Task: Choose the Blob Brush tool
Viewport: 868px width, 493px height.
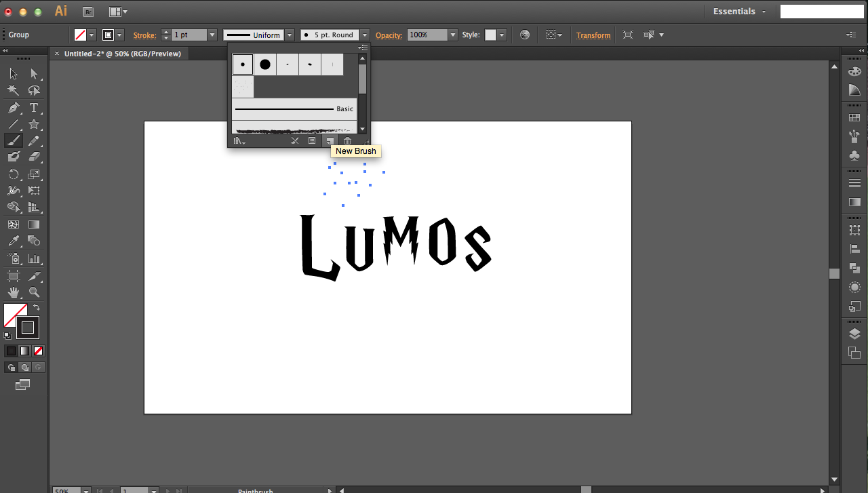Action: point(14,157)
